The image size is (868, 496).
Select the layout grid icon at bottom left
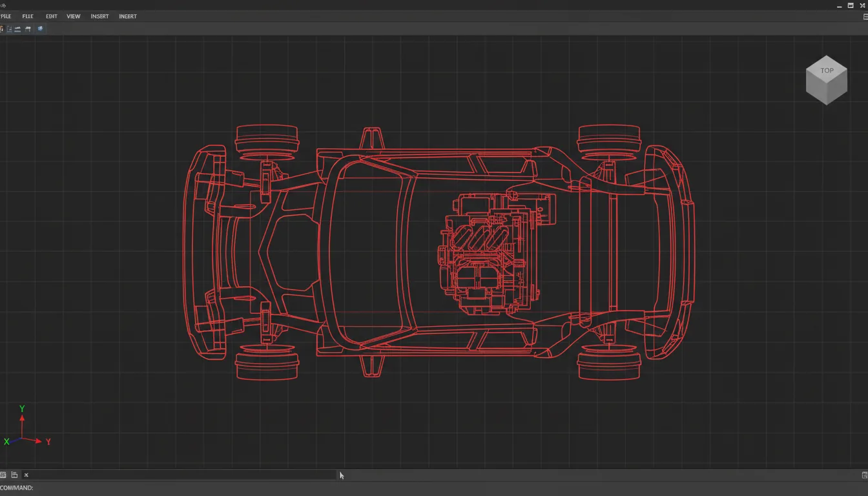[14, 475]
